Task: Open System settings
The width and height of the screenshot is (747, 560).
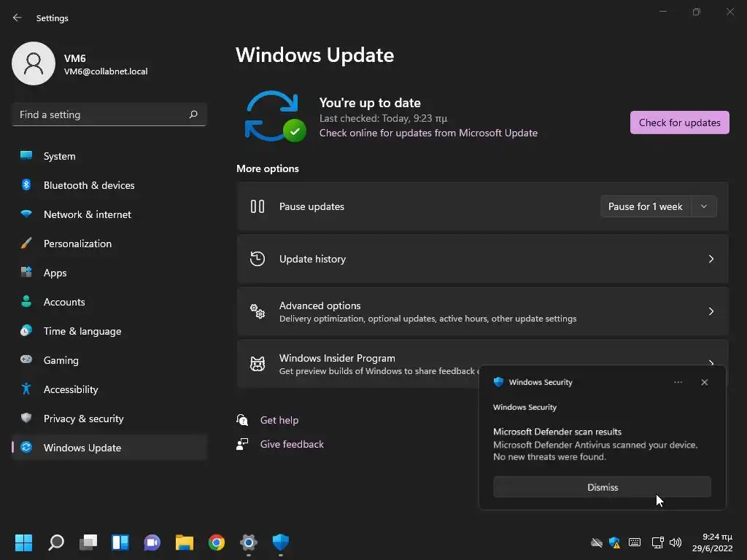Action: (109, 156)
